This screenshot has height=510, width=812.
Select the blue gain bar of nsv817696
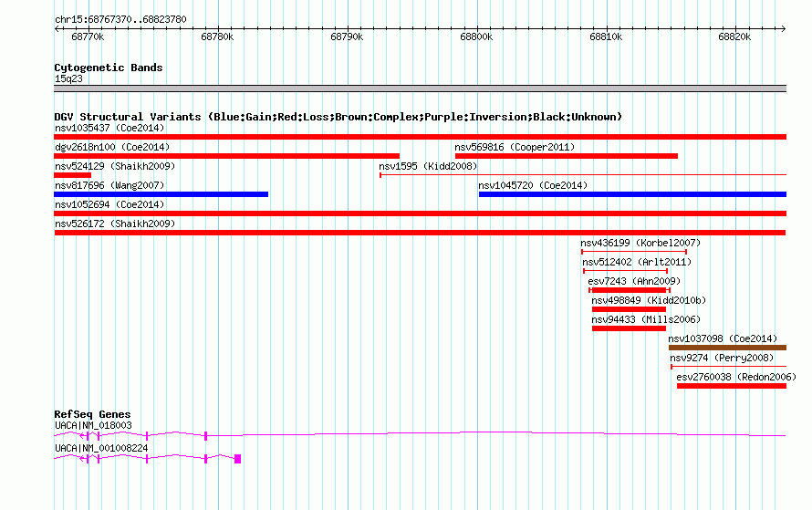point(161,194)
